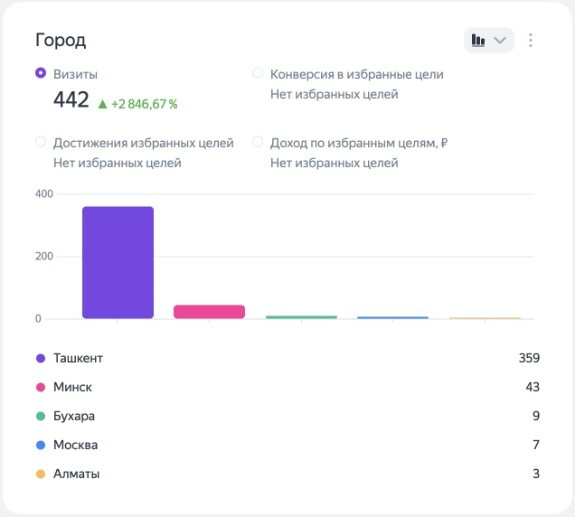Image resolution: width=575 pixels, height=517 pixels.
Task: Select the Визиты radio button
Action: [41, 73]
